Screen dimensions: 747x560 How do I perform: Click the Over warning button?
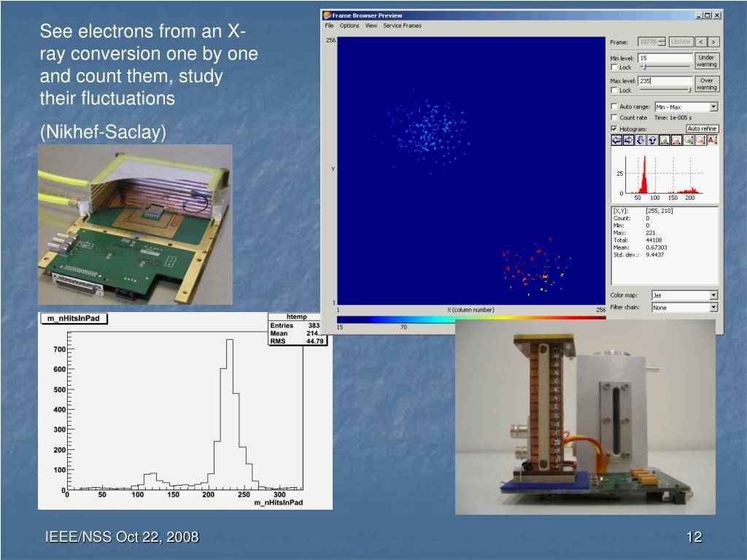[706, 84]
